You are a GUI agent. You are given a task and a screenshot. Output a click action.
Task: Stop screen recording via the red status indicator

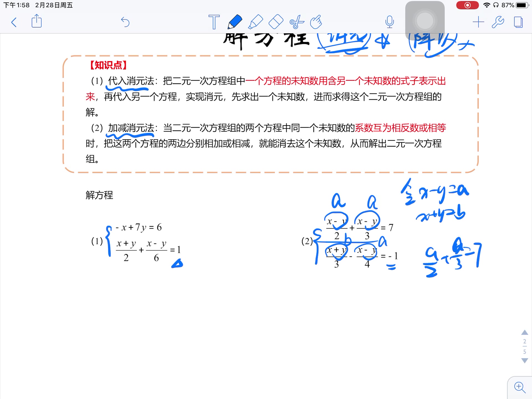click(467, 5)
